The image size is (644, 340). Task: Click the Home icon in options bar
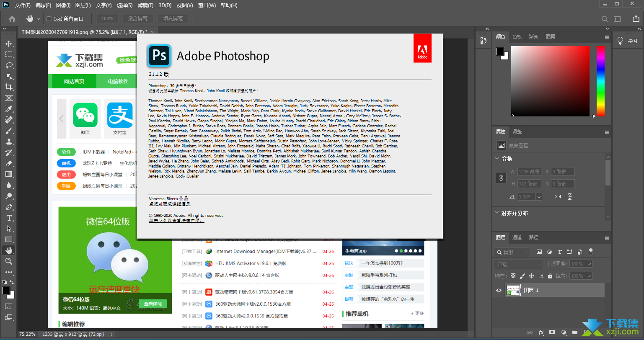tap(12, 18)
